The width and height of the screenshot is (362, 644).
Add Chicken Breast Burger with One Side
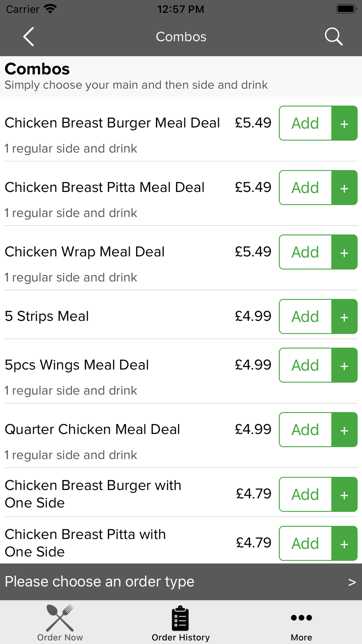305,494
